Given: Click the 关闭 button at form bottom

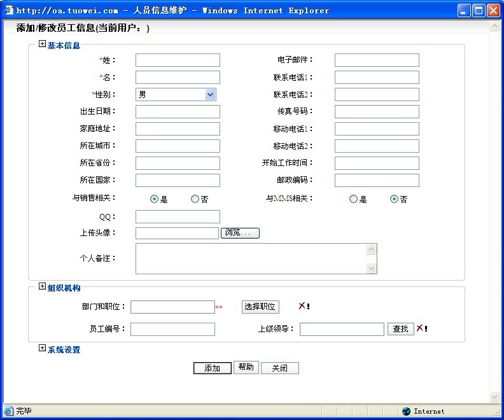Looking at the screenshot, I should (279, 368).
